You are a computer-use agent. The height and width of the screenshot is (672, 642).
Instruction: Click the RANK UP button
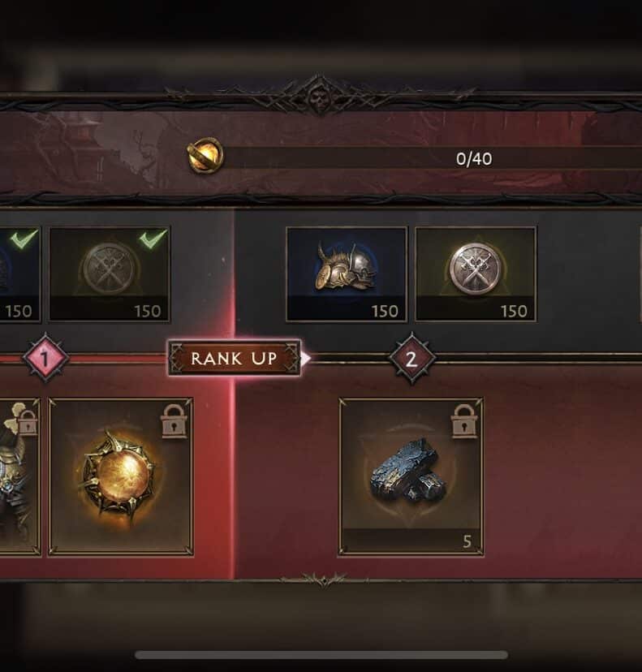(x=234, y=358)
